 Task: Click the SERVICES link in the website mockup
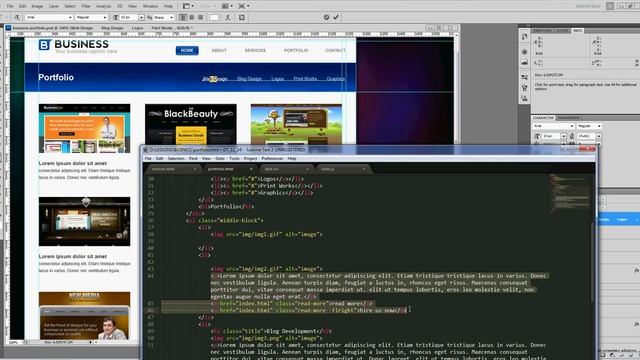[x=255, y=50]
